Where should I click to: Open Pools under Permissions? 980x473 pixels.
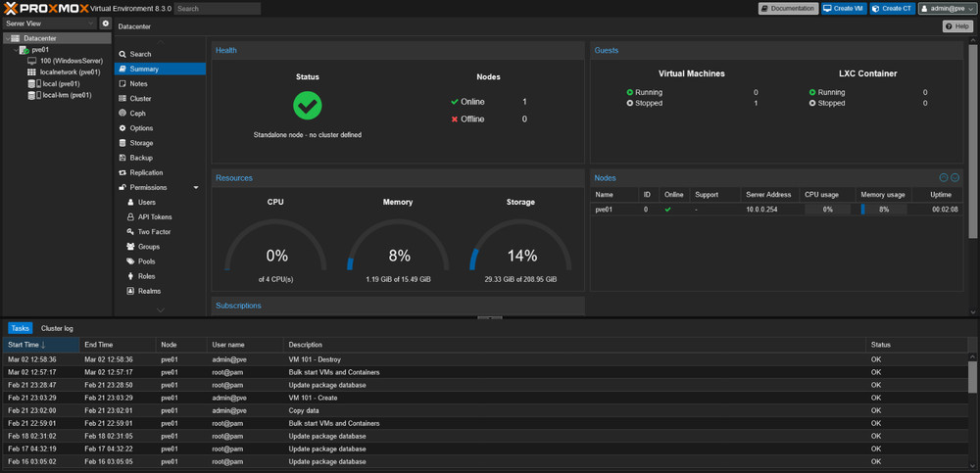coord(160,261)
